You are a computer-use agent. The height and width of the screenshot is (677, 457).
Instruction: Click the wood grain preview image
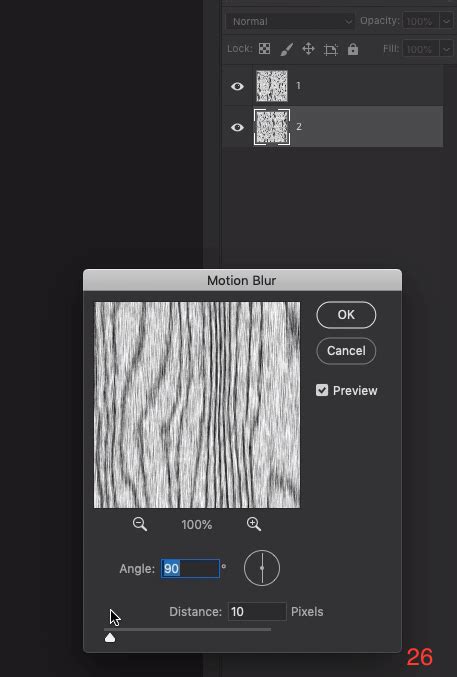(197, 405)
